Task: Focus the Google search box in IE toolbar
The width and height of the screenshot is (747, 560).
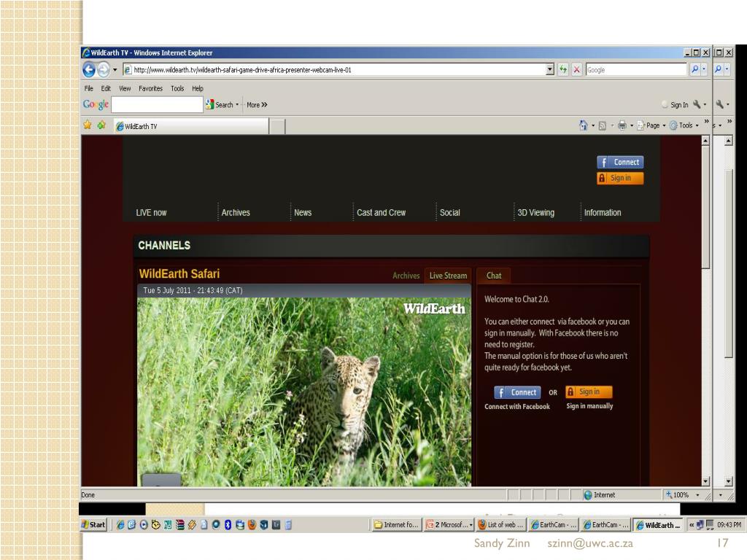Action: (636, 69)
